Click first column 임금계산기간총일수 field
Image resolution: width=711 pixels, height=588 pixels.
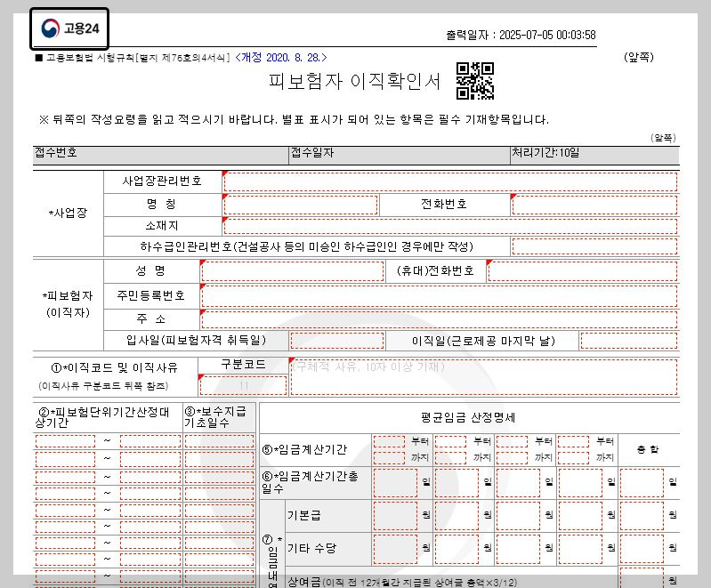pyautogui.click(x=395, y=483)
